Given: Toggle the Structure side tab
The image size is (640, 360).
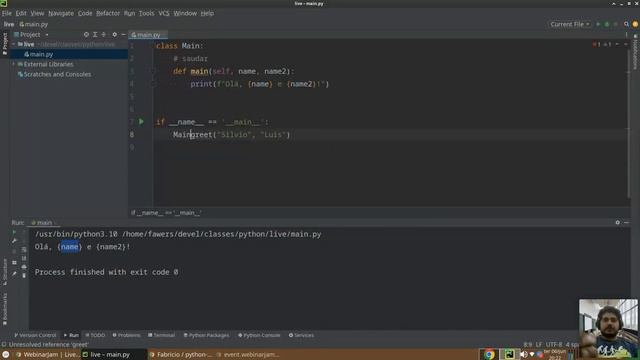Looking at the screenshot, I should point(4,272).
